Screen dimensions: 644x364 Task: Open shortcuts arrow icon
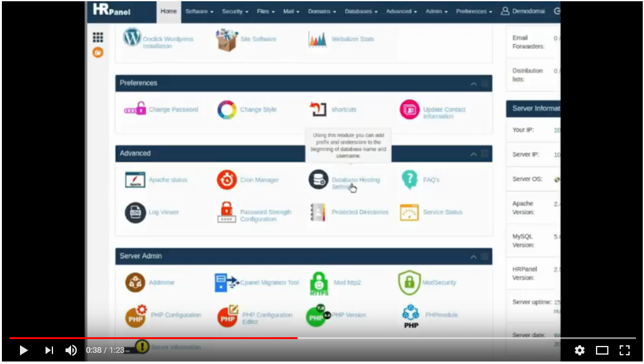tap(318, 109)
